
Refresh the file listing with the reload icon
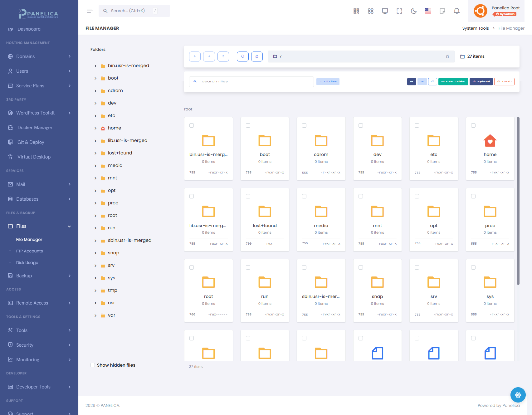click(242, 56)
